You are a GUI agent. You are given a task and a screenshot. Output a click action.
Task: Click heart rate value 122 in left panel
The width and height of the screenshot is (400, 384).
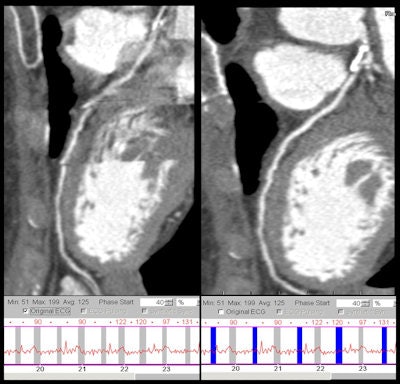(x=121, y=322)
